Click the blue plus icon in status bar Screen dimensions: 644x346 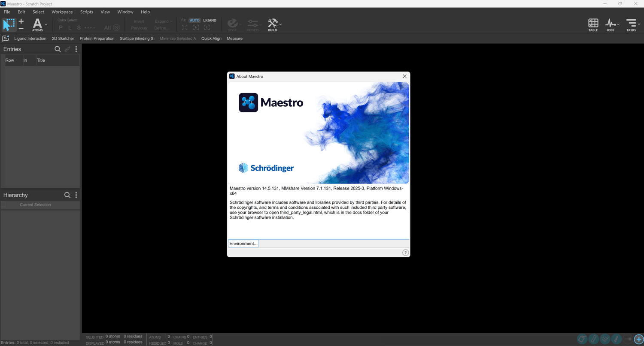coord(639,340)
